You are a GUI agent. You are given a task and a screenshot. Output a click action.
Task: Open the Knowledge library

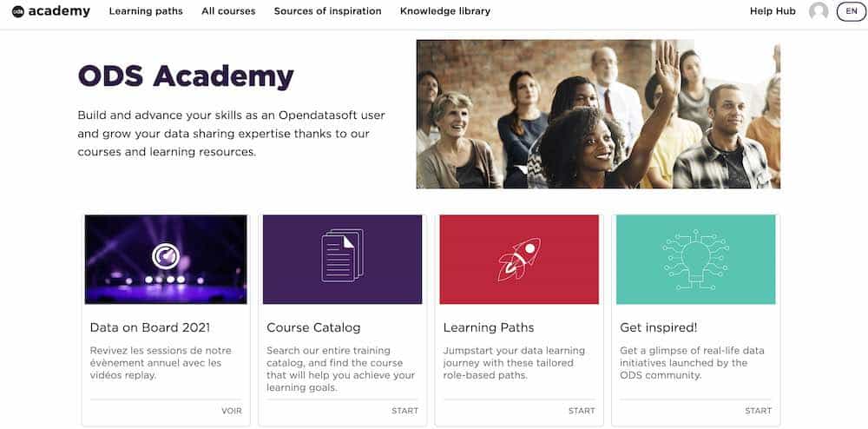pos(444,11)
